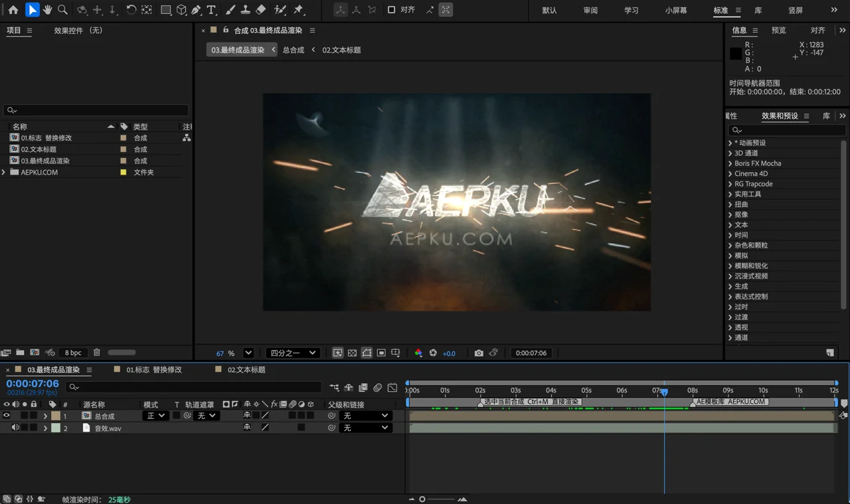
Task: Select the Zoom magnifier tool
Action: click(x=63, y=10)
